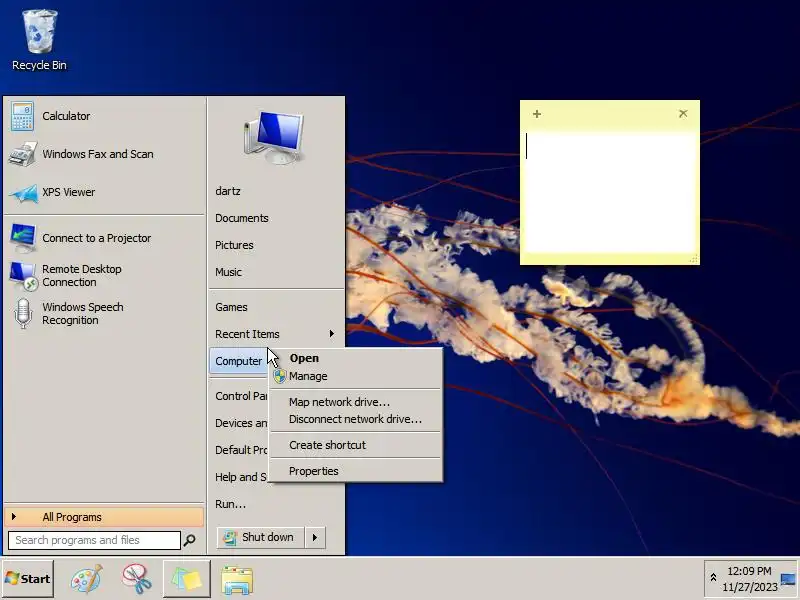Click the sticky note corner resize grip

click(693, 259)
